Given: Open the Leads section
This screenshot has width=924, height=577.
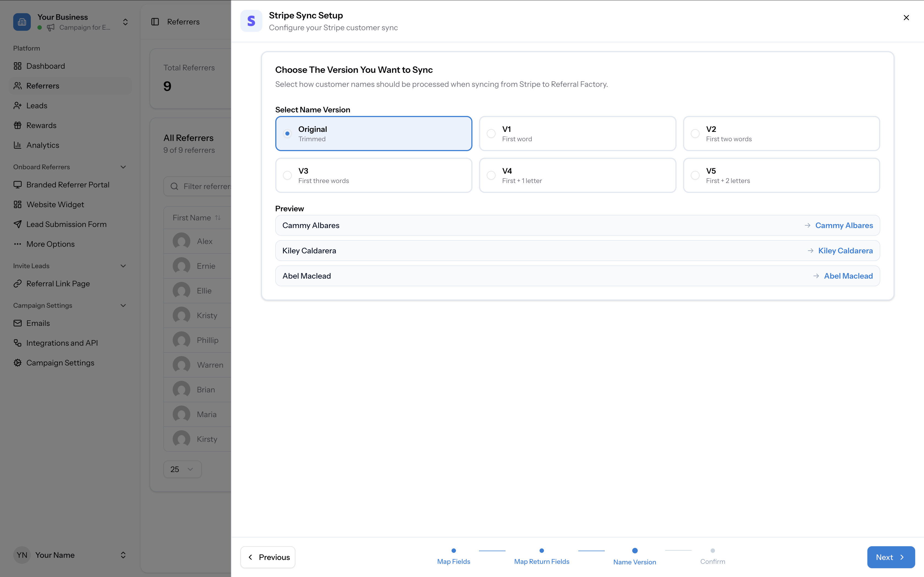Looking at the screenshot, I should [x=36, y=105].
